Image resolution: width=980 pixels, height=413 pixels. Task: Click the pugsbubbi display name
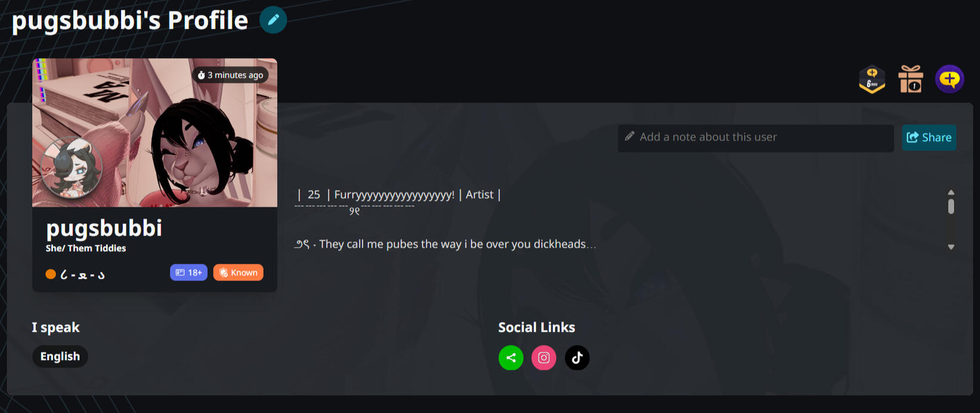tap(104, 228)
